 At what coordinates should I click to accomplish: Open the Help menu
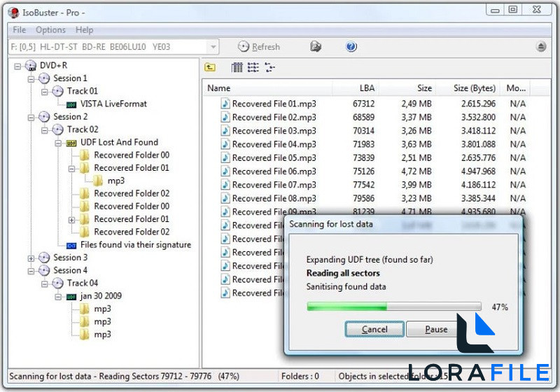click(x=84, y=30)
